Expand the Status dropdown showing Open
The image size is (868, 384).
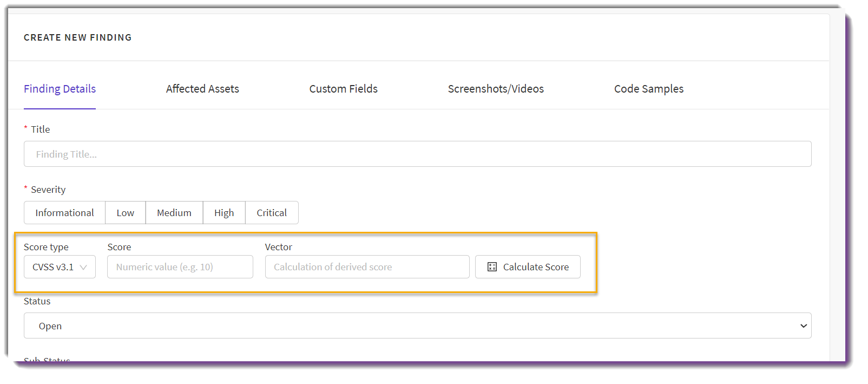point(417,326)
